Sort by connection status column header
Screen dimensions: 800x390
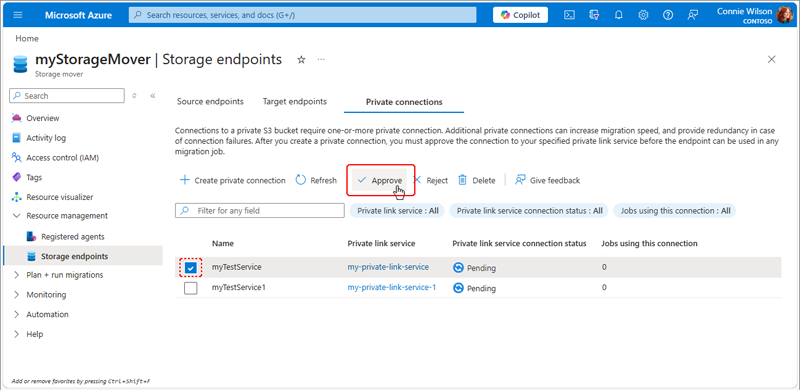pos(519,243)
